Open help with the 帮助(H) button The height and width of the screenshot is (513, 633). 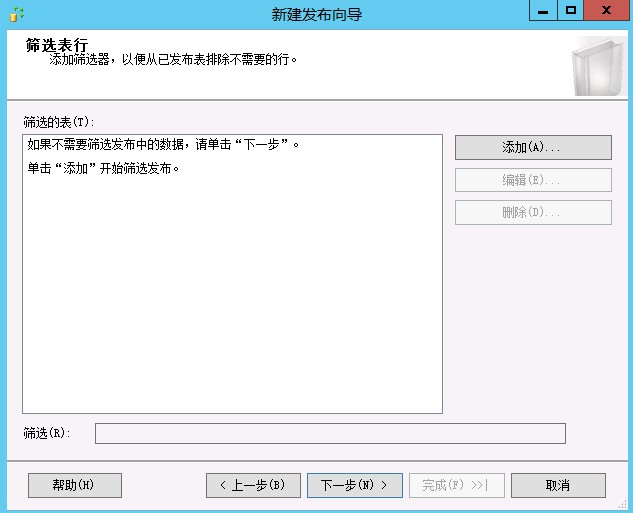click(x=74, y=485)
